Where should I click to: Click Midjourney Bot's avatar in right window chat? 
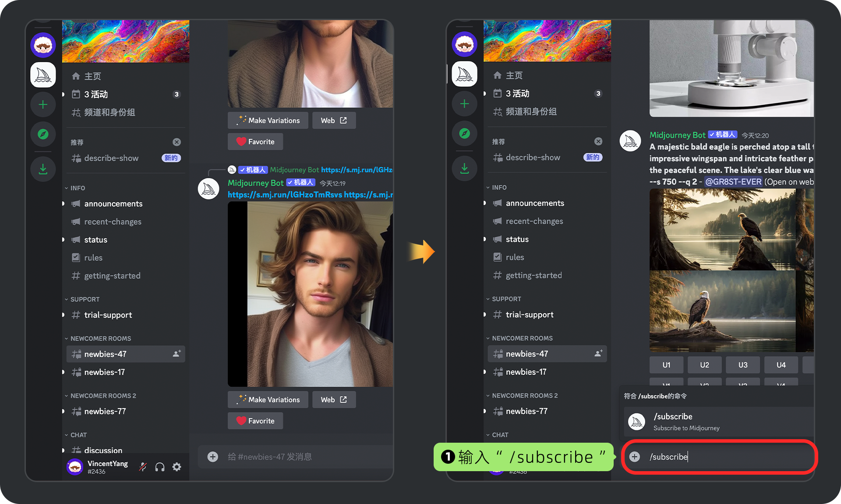[x=630, y=141]
